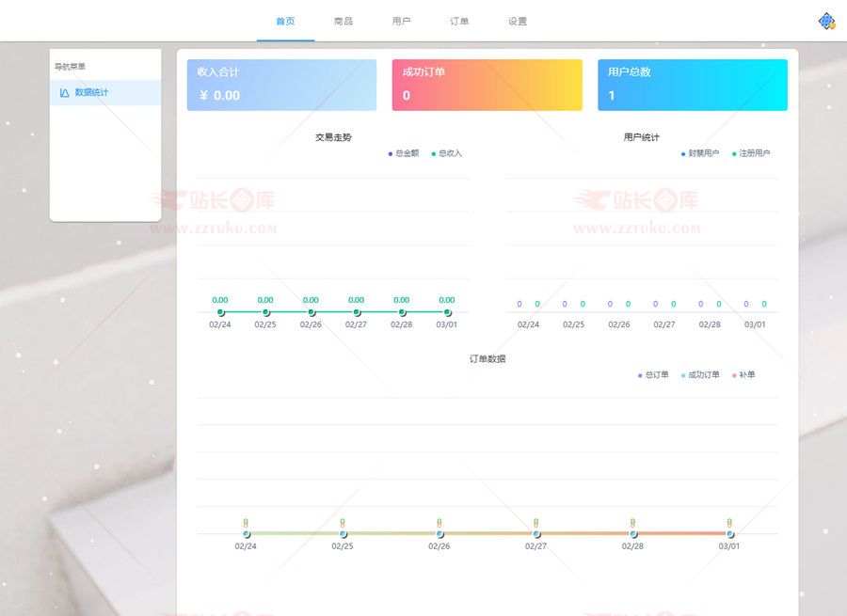Click the 成功订单 summary card

[487, 85]
